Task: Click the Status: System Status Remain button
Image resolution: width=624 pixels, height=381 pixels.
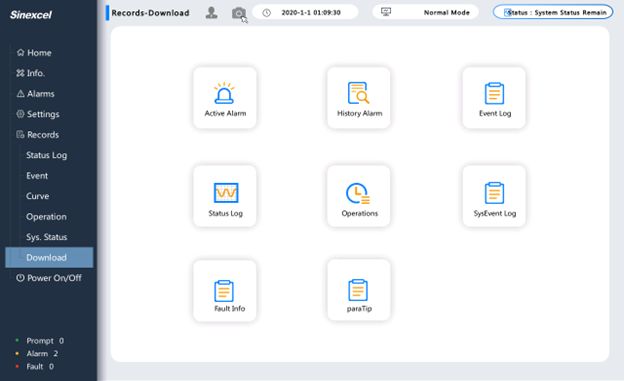Action: click(x=553, y=12)
